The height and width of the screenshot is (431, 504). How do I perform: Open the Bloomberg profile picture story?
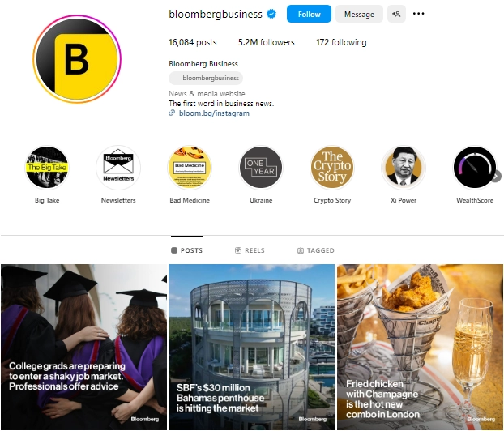77,59
